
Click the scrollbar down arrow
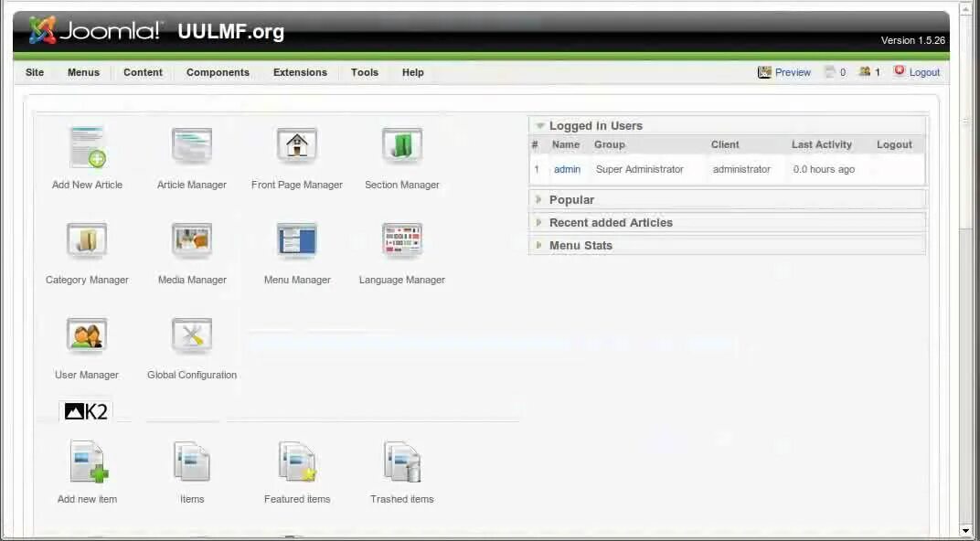coord(965,531)
